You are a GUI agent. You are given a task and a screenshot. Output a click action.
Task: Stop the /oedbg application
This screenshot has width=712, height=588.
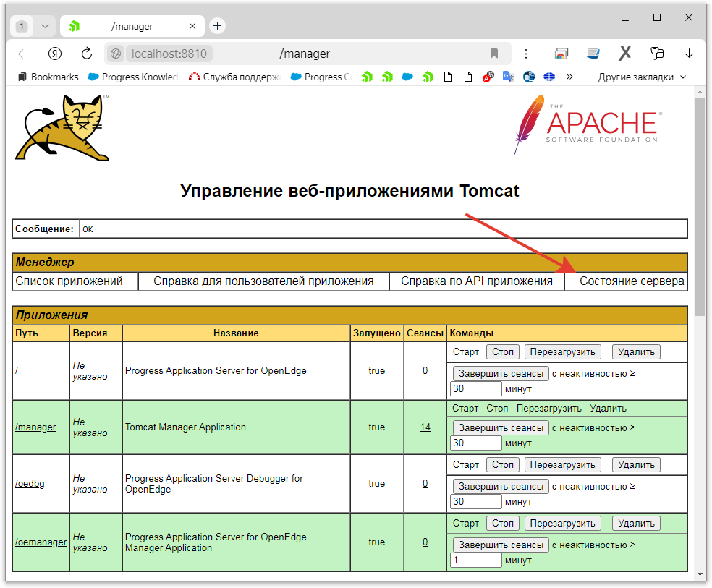pos(503,464)
